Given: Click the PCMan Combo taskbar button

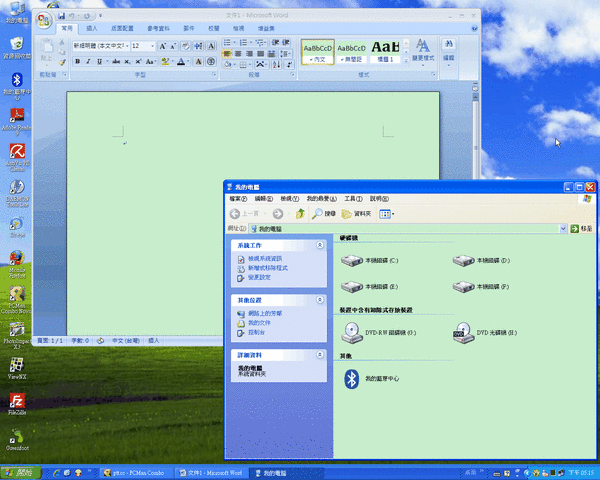Looking at the screenshot, I should [x=135, y=473].
